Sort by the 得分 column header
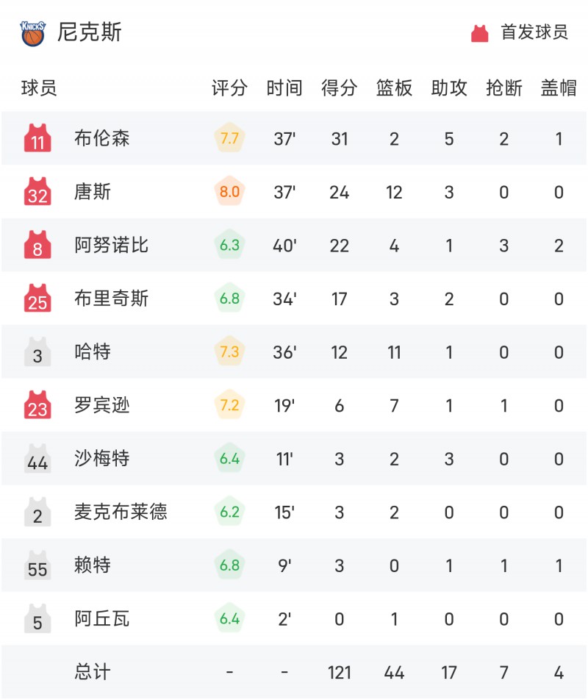Image resolution: width=588 pixels, height=700 pixels. point(339,87)
